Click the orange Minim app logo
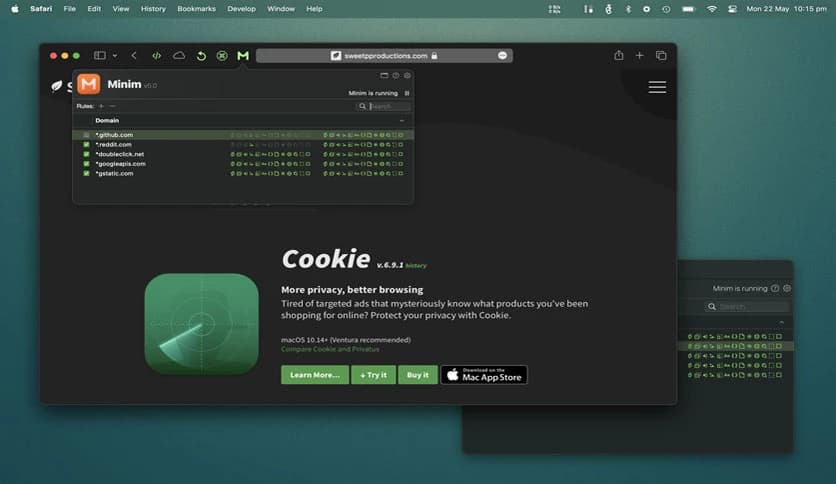Viewport: 836px width, 484px height. click(x=89, y=84)
